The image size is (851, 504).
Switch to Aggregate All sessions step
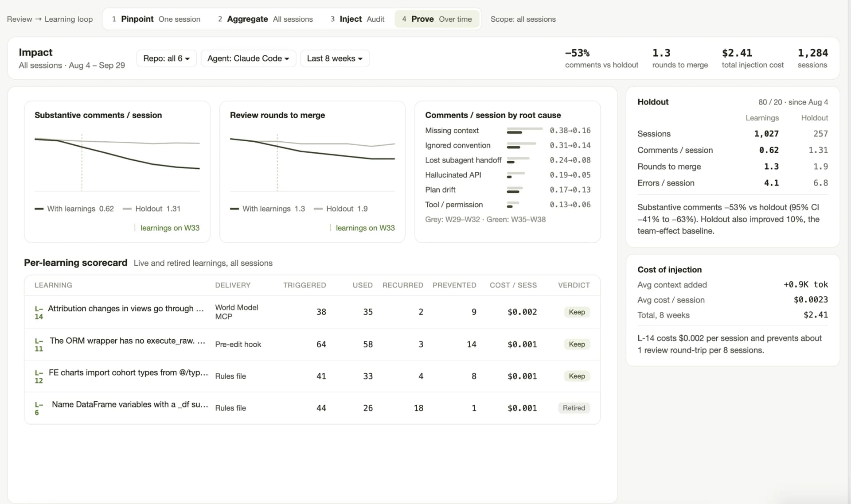pos(265,19)
